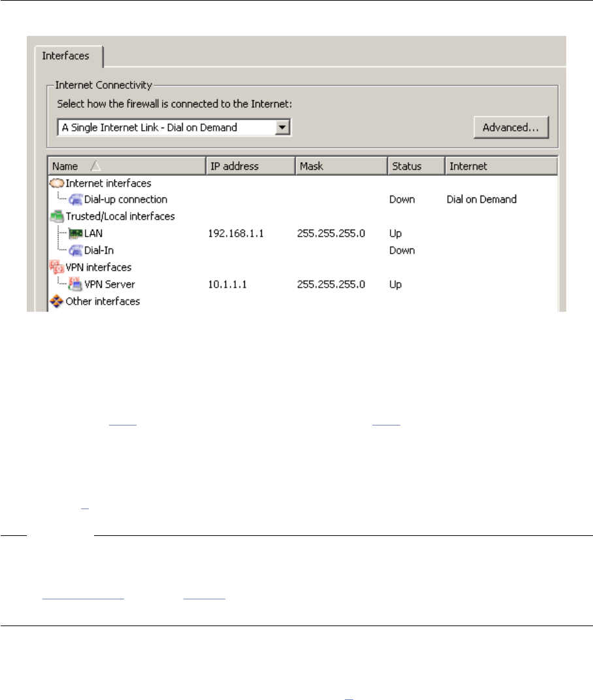Image resolution: width=593 pixels, height=700 pixels.
Task: Open the Advanced... settings button
Action: 511,127
